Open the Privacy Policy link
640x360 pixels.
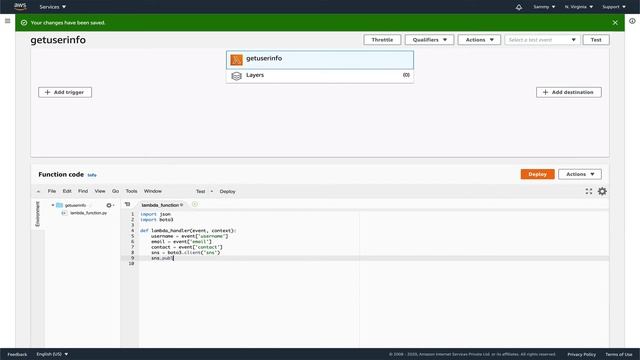(x=581, y=354)
